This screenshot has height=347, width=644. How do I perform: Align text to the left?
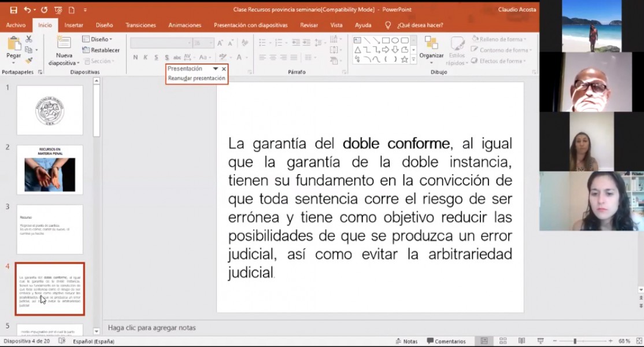[262, 58]
